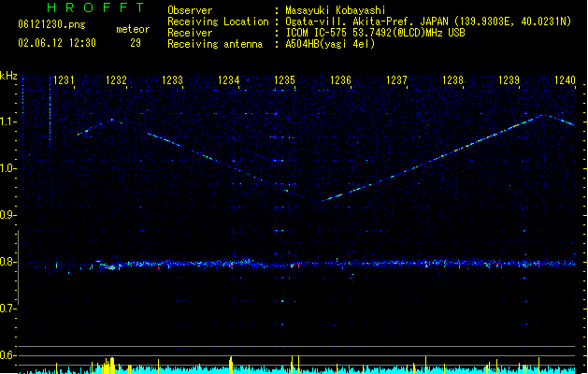Click the 1232 time marker
The height and width of the screenshot is (374, 588).
[116, 80]
